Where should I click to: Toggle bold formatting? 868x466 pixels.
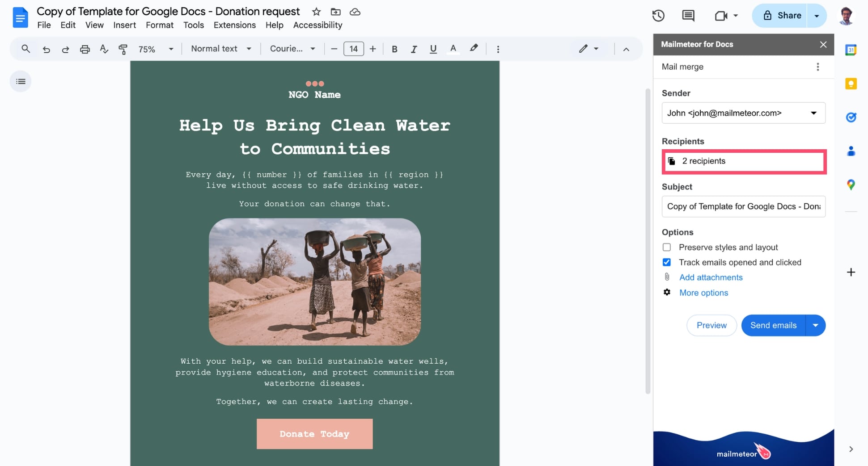[394, 49]
